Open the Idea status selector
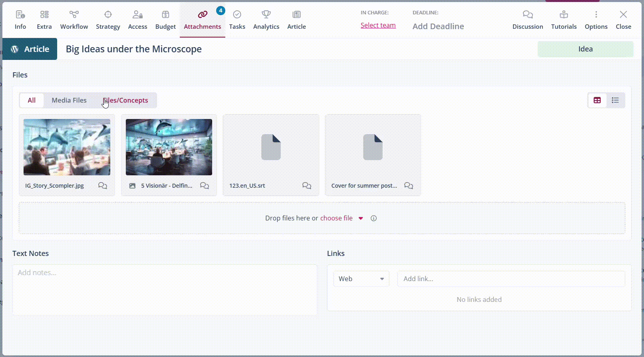This screenshot has width=644, height=357. pyautogui.click(x=585, y=49)
